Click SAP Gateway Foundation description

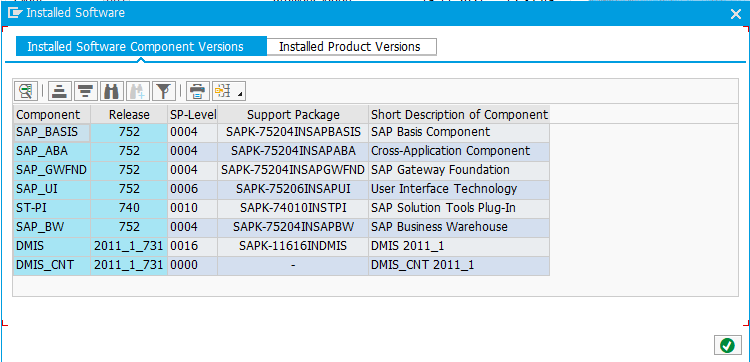[x=459, y=171]
